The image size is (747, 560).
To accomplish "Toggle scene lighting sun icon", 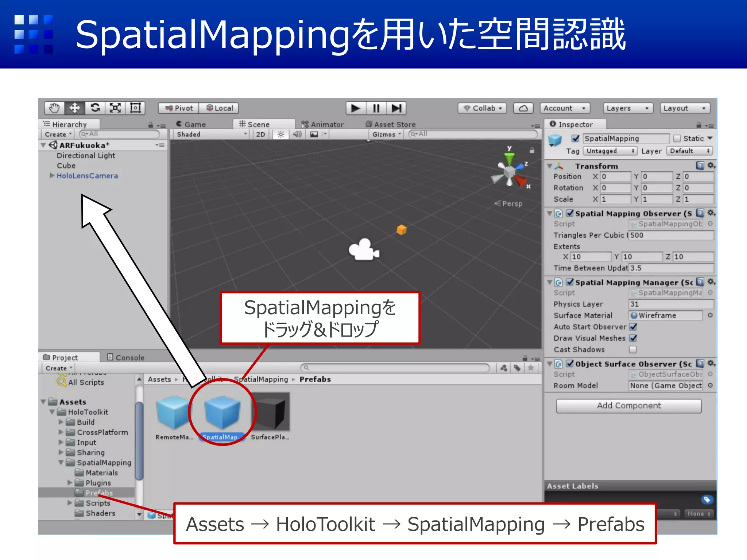I will coord(280,135).
